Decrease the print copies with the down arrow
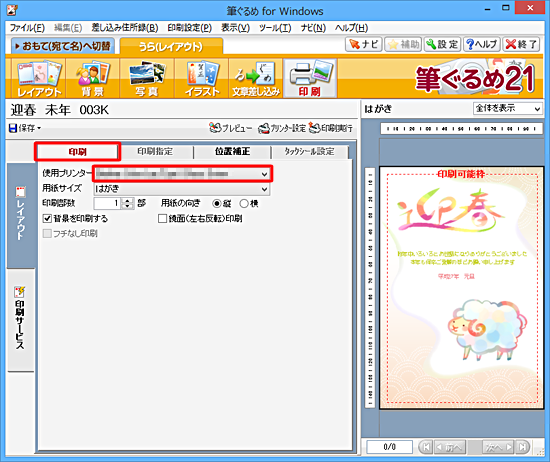The height and width of the screenshot is (462, 550). (128, 206)
